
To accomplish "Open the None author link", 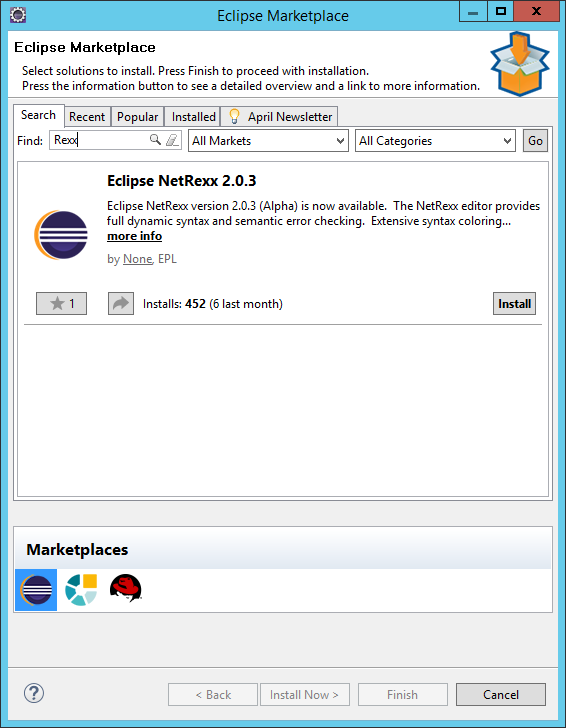I will pos(137,259).
